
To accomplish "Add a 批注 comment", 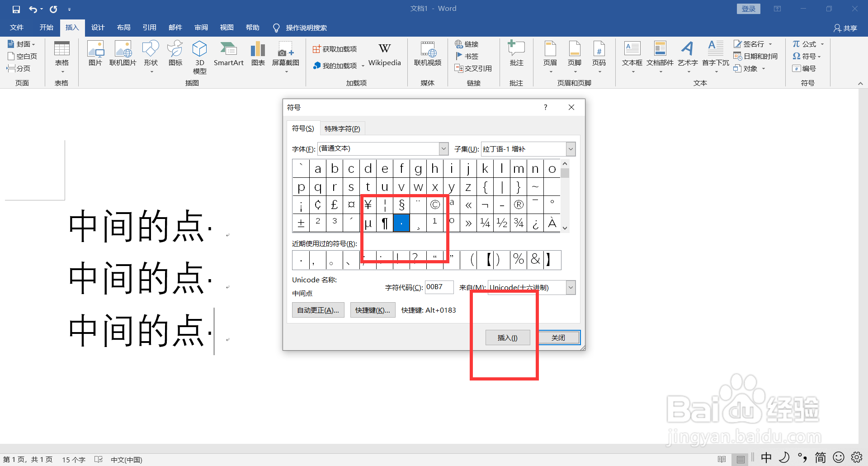I will coord(516,53).
